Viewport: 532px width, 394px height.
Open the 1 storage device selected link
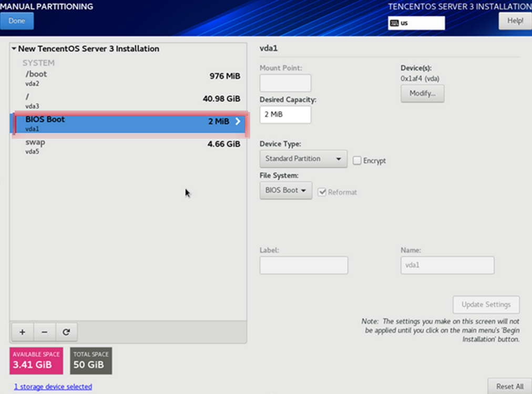[x=53, y=387]
